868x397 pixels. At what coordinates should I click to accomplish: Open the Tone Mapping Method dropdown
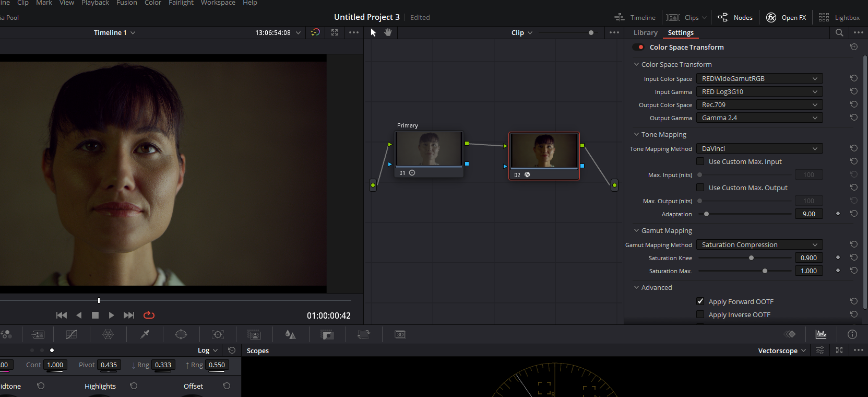point(759,148)
